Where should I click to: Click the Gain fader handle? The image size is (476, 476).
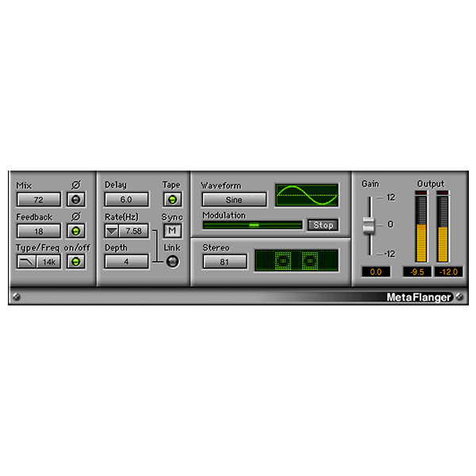pos(369,225)
